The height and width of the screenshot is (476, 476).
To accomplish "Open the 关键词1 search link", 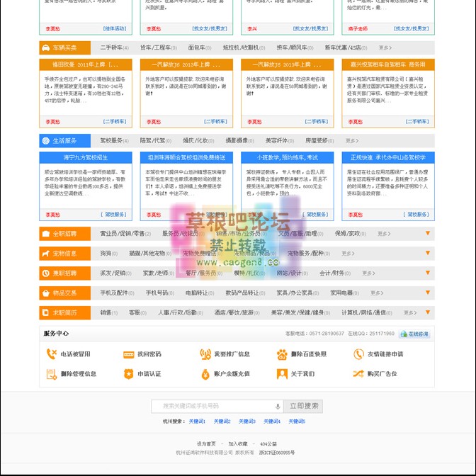I will (x=197, y=421).
